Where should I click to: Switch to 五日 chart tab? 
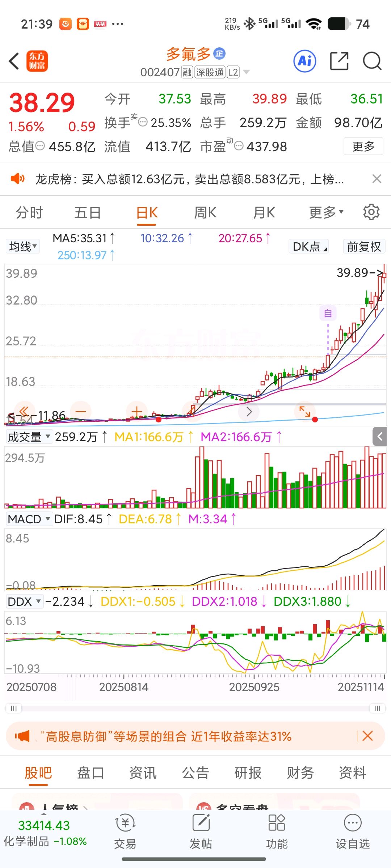point(88,212)
